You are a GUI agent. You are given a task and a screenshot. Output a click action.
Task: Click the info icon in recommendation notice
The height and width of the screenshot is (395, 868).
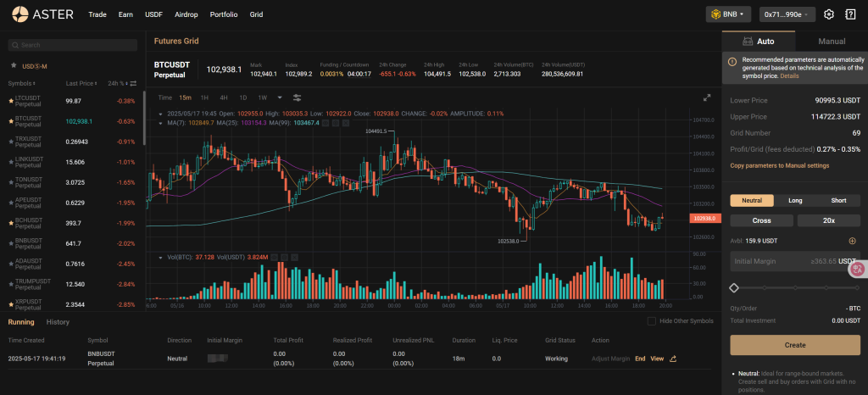point(732,61)
